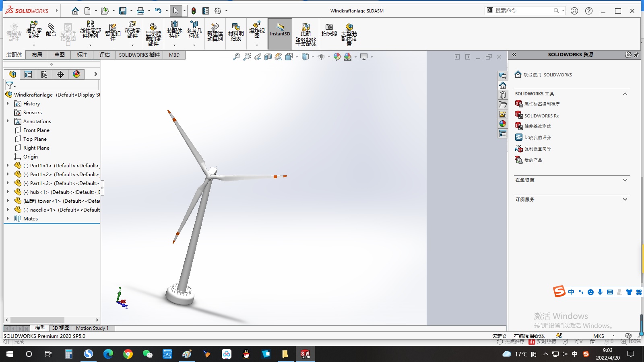Switch to the MBD tab

tap(174, 55)
